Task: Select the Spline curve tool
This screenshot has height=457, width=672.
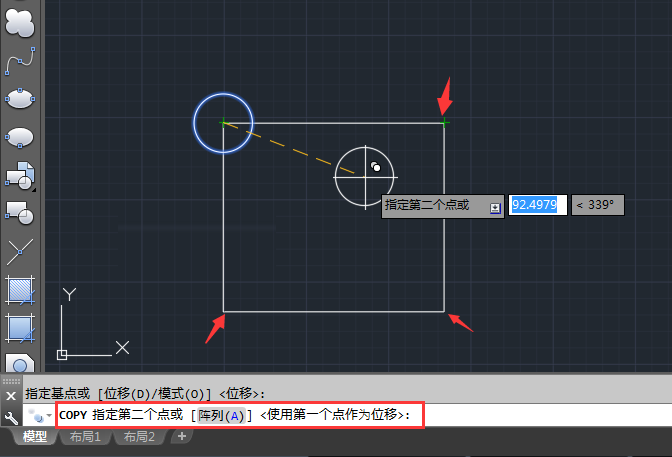Action: pos(20,61)
